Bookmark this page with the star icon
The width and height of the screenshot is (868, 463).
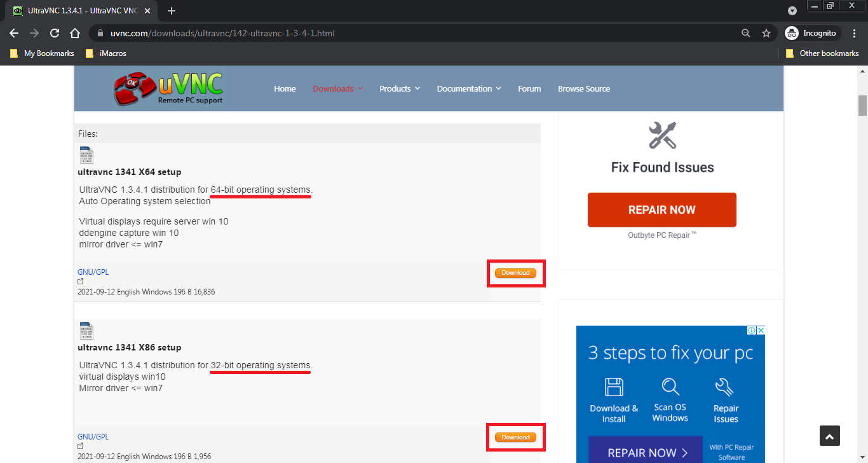click(766, 33)
